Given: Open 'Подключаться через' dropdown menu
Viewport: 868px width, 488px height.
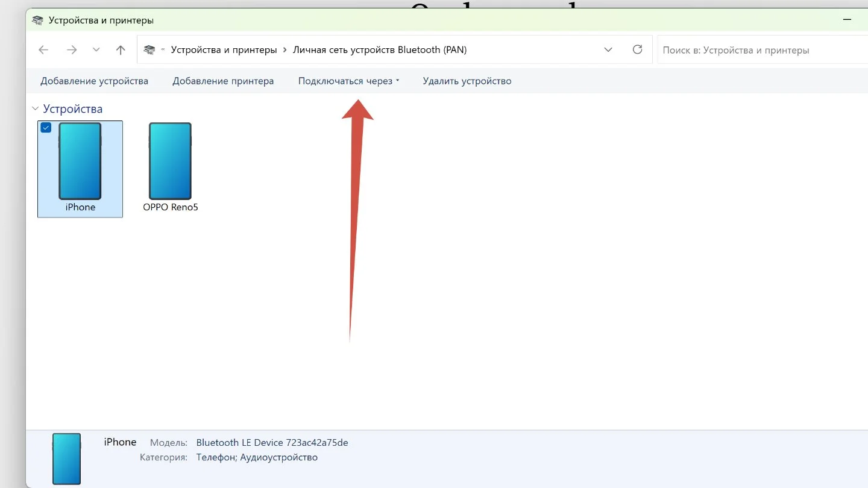Looking at the screenshot, I should pos(348,81).
